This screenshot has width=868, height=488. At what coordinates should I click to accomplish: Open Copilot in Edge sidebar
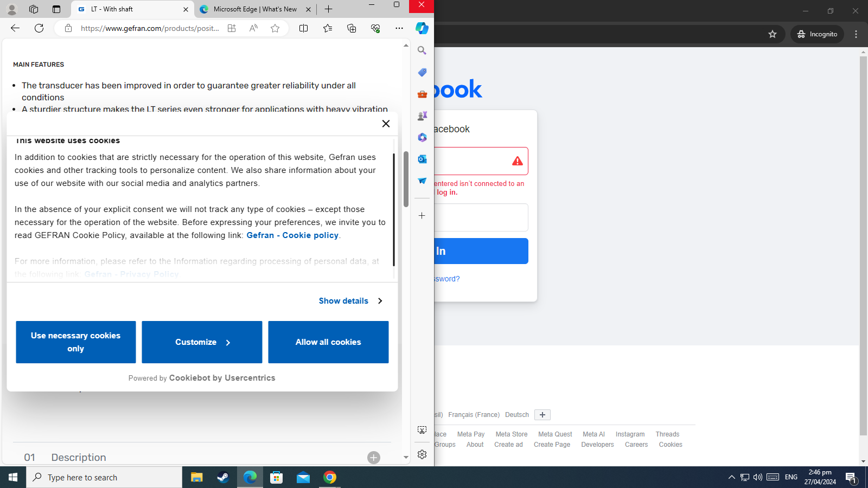tap(422, 28)
